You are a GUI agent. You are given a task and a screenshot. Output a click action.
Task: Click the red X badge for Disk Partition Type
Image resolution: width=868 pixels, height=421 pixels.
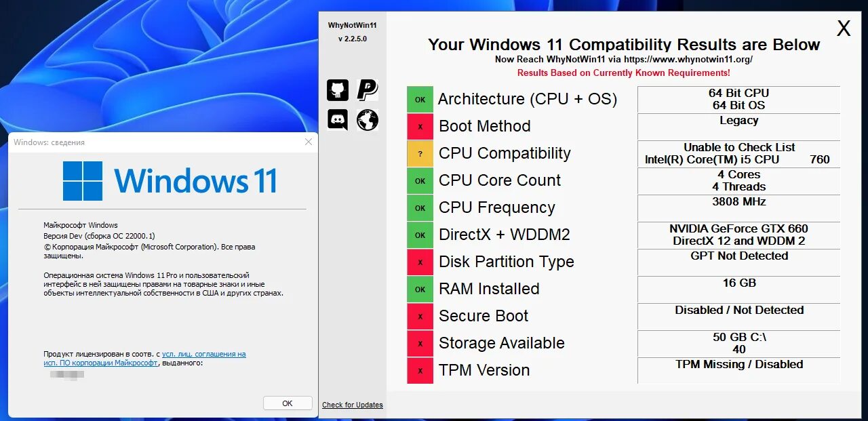click(x=420, y=262)
